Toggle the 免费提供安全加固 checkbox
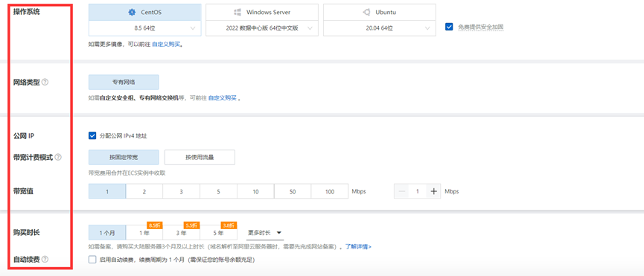The height and width of the screenshot is (276, 644). coord(449,27)
